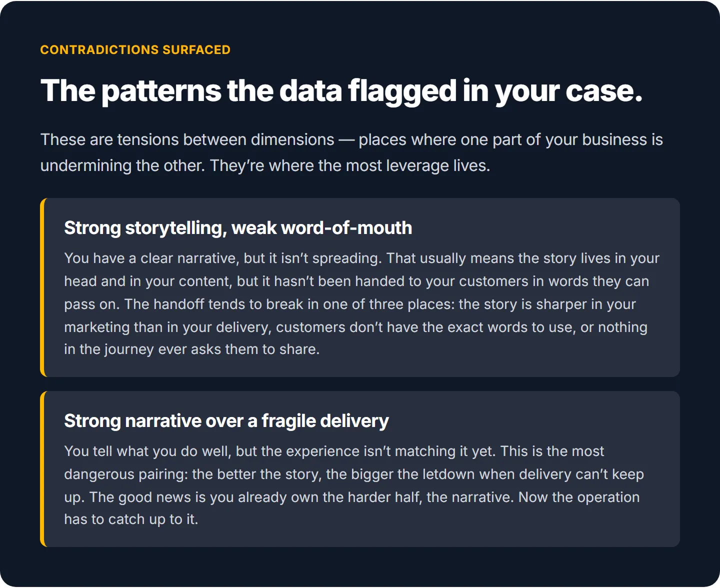Click the intro paragraph about tensions between dimensions
This screenshot has height=588, width=720.
coord(351,152)
